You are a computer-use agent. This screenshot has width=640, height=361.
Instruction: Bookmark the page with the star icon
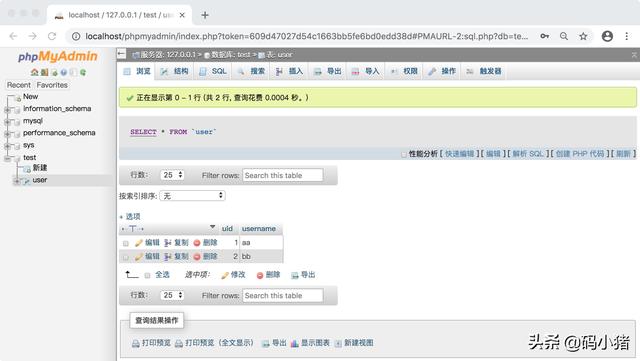coord(583,36)
